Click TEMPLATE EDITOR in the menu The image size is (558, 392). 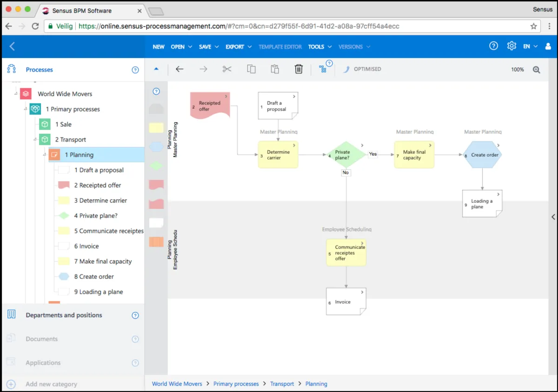280,47
